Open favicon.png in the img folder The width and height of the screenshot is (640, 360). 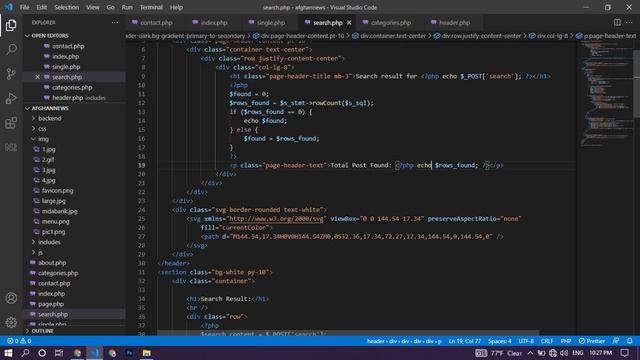pyautogui.click(x=58, y=191)
